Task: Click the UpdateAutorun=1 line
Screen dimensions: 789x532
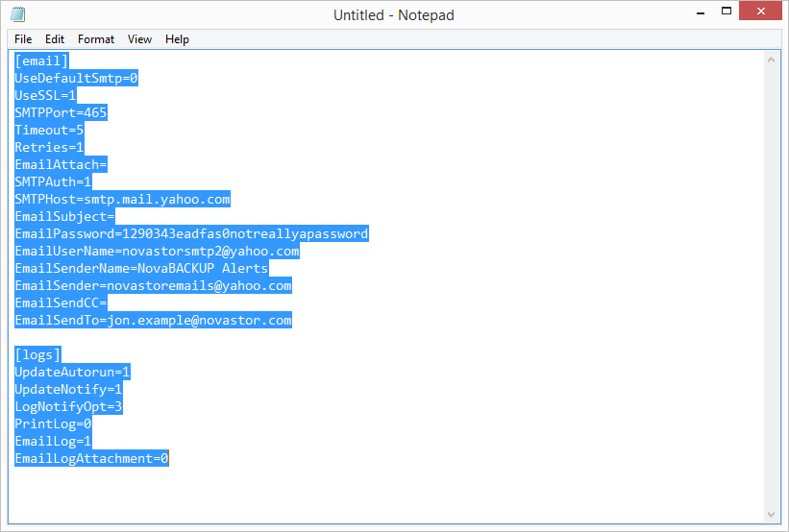Action: (72, 372)
